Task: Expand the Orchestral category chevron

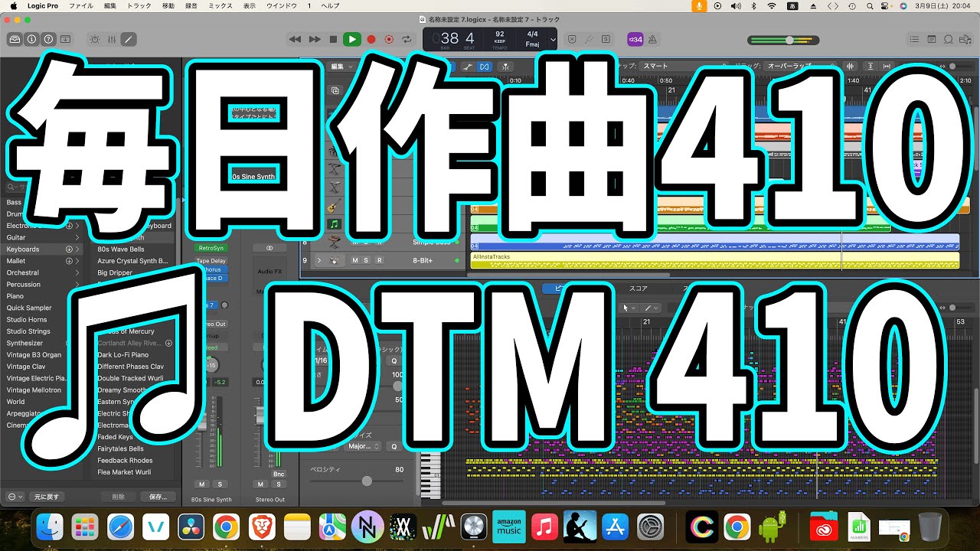Action: [x=77, y=272]
